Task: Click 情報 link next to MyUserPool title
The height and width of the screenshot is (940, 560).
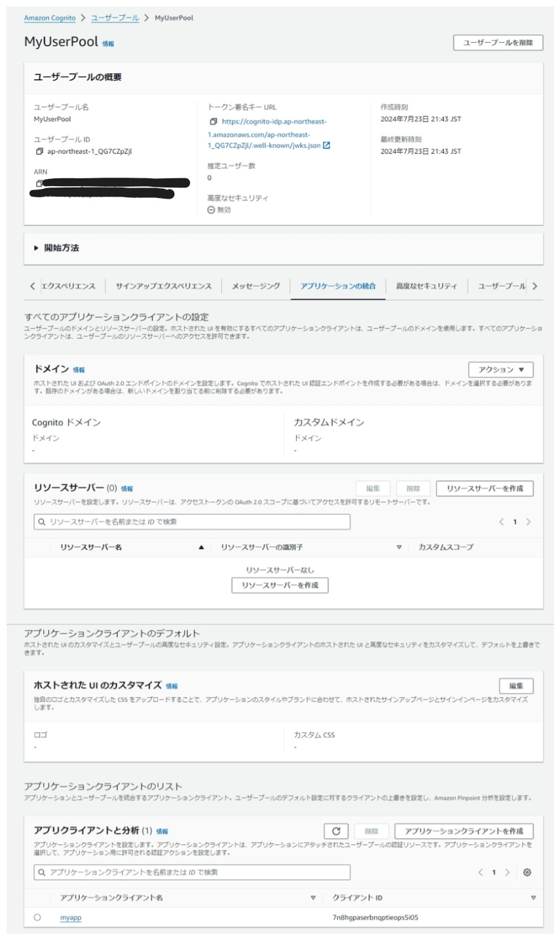Action: click(108, 44)
